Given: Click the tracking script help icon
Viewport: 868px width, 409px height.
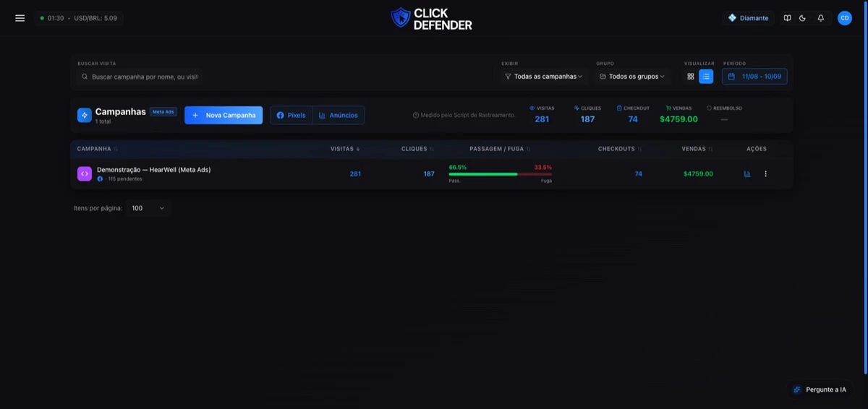Looking at the screenshot, I should click(x=416, y=115).
